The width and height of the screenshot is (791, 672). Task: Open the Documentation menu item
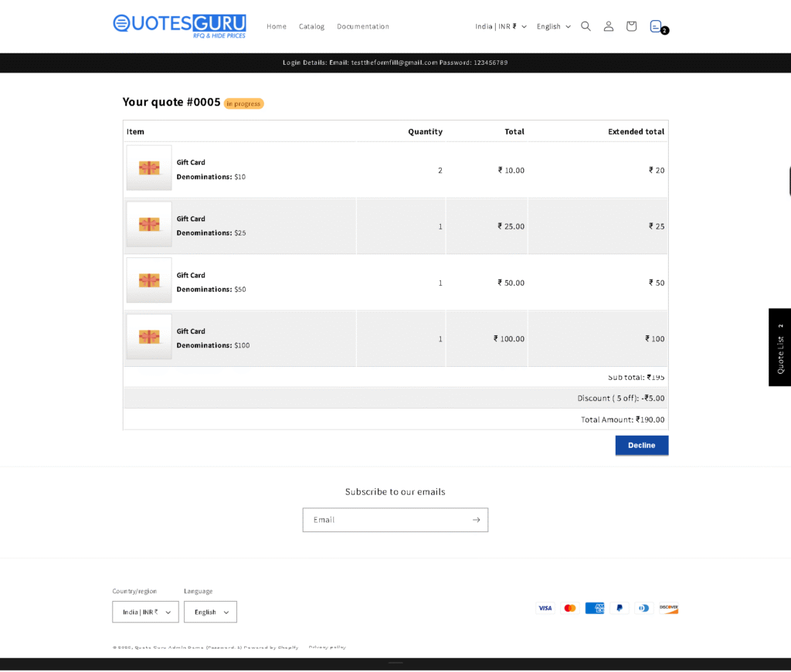click(363, 26)
